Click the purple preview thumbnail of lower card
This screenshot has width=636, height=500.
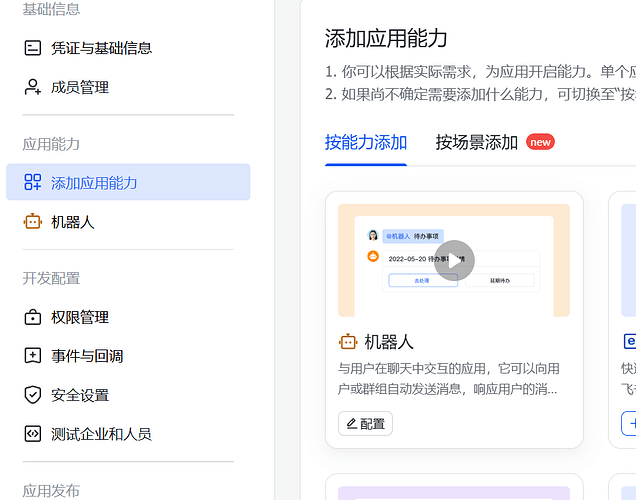454,493
